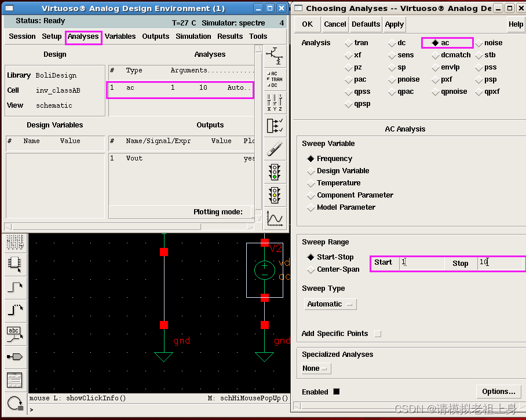Select Design Variable sweep option
The image size is (526, 420).
coord(311,171)
